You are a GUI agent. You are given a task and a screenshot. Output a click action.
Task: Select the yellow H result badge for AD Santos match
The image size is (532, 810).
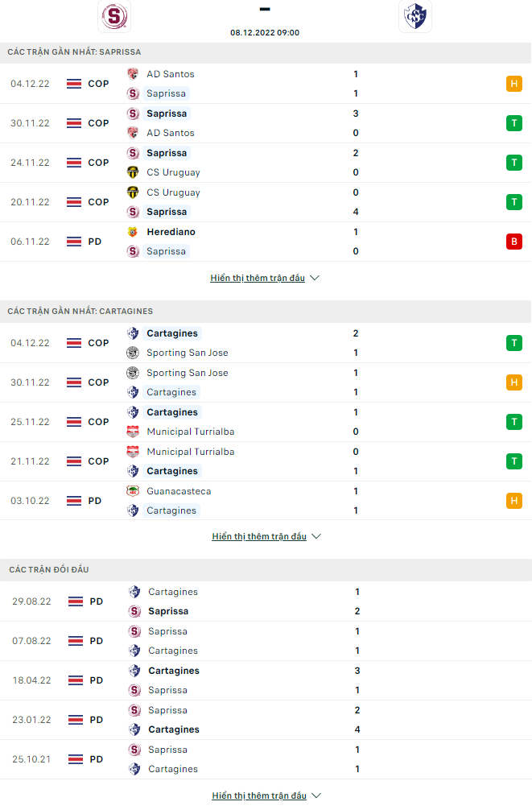coord(514,83)
